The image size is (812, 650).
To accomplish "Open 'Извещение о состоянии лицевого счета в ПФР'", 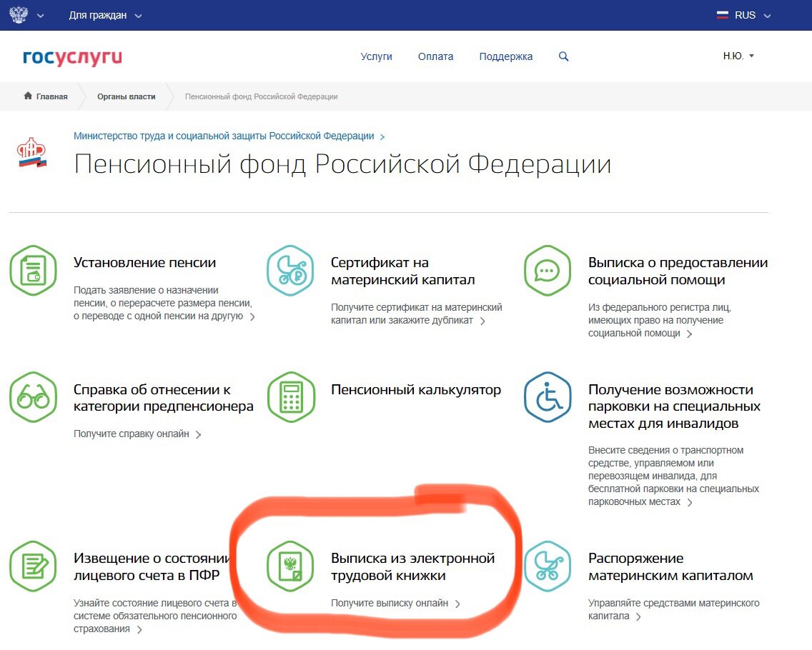I will [152, 566].
